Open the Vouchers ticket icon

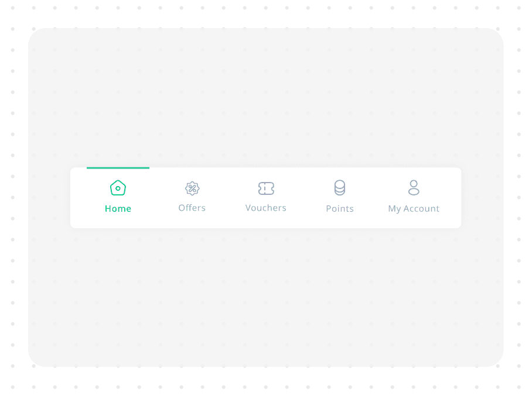[x=266, y=188]
